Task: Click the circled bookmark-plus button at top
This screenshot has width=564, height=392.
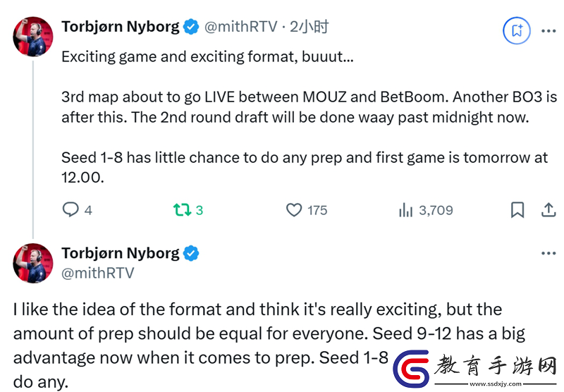Action: (517, 30)
